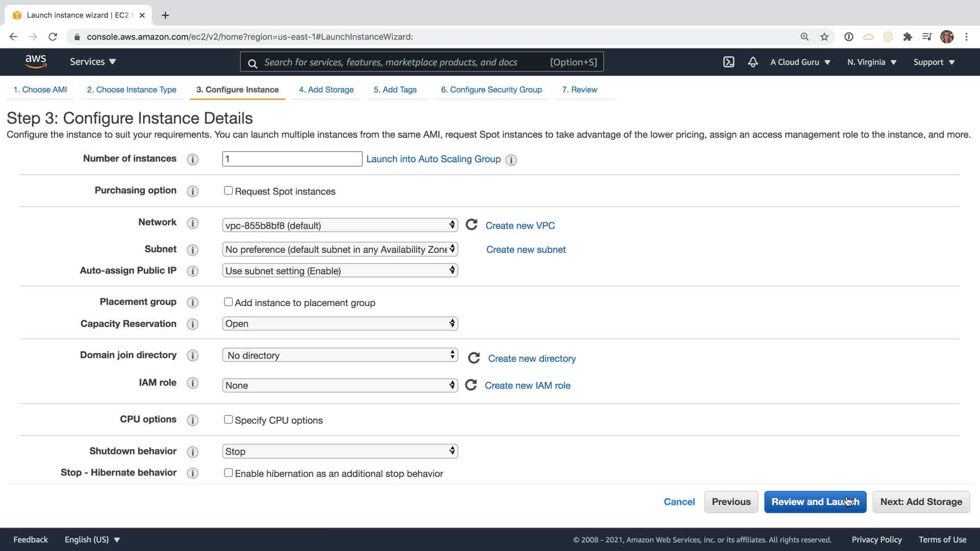Check Add instance to placement group
Image resolution: width=980 pixels, height=551 pixels.
[x=228, y=302]
